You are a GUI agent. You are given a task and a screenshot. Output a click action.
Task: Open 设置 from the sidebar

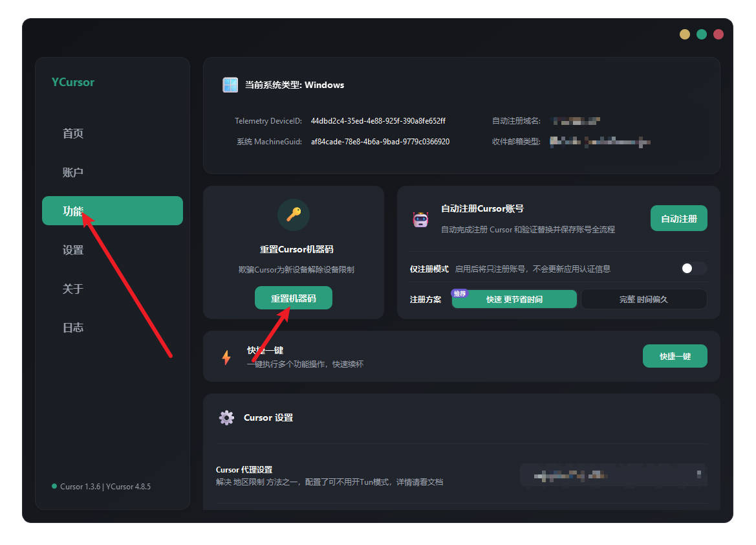pos(73,250)
